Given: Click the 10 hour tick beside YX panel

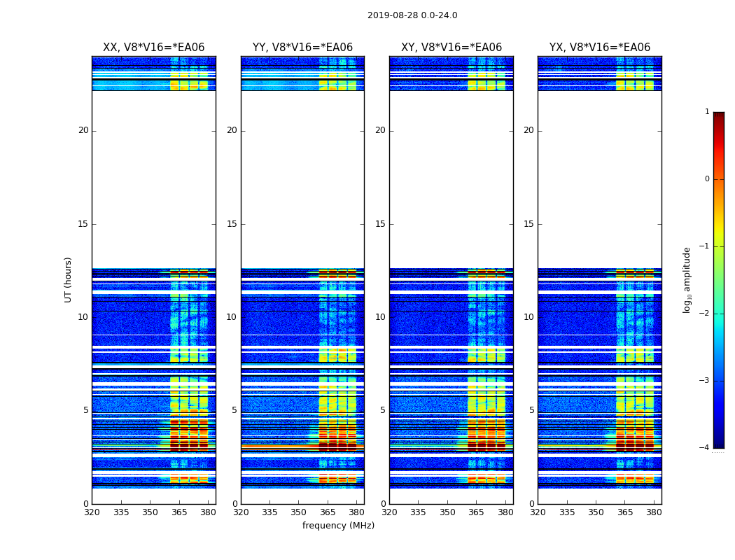Looking at the screenshot, I should tap(528, 317).
